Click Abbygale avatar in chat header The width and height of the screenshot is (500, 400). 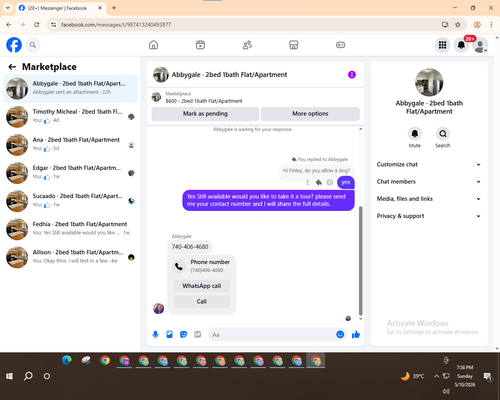point(161,75)
